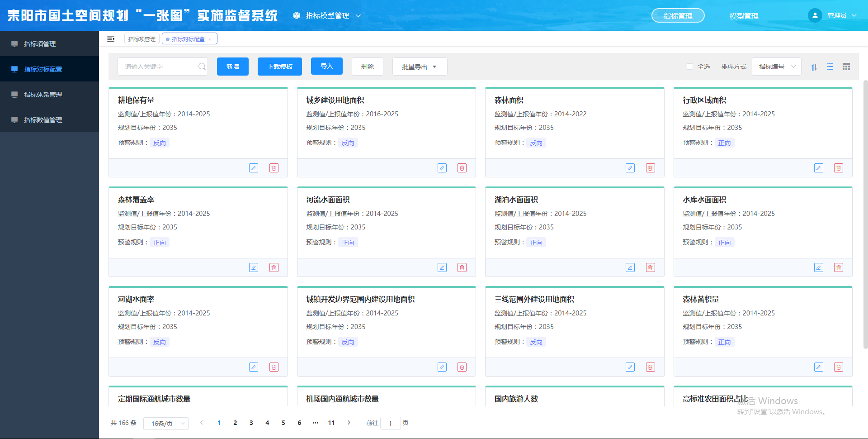Click the 指标管理 header button

pos(678,15)
